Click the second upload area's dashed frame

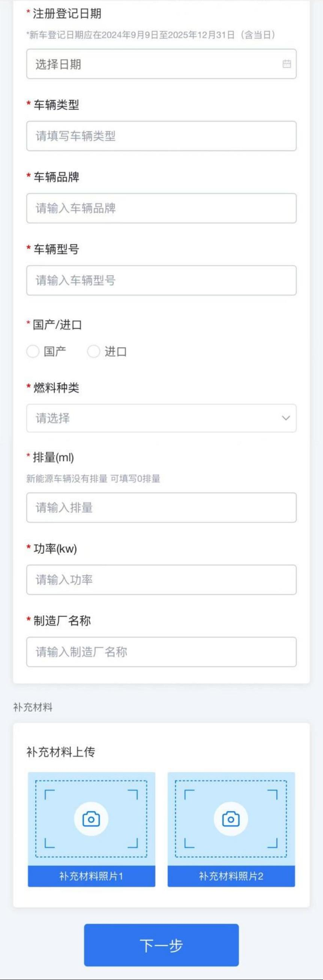tap(231, 819)
